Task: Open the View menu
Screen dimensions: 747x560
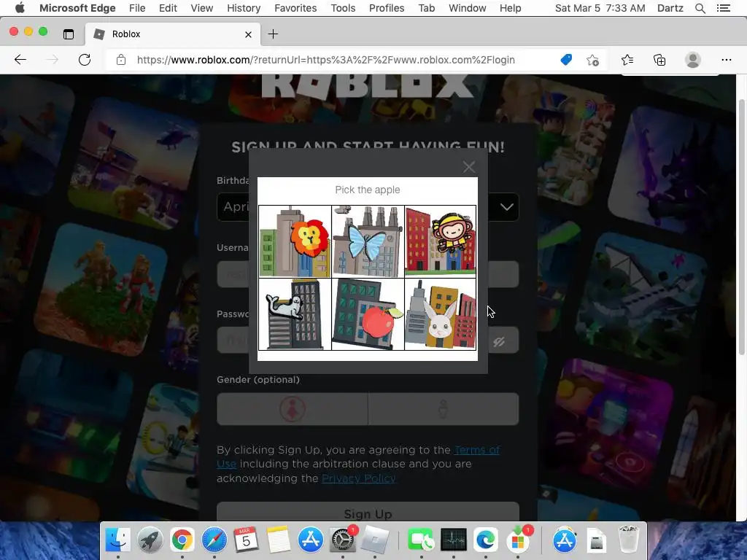Action: (x=202, y=8)
